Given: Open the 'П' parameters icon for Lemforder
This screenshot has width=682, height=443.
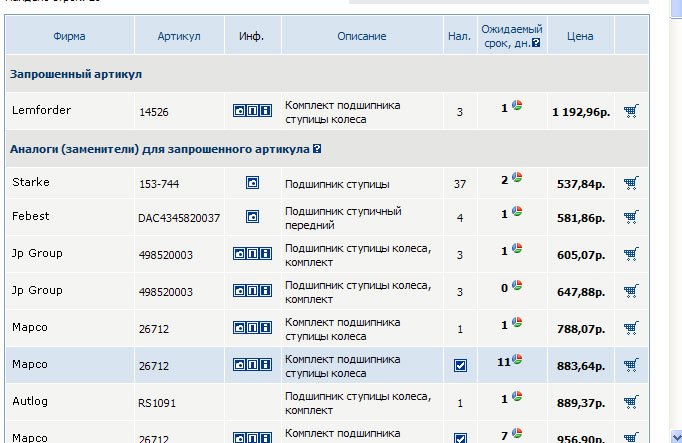Looking at the screenshot, I should pyautogui.click(x=252, y=110).
